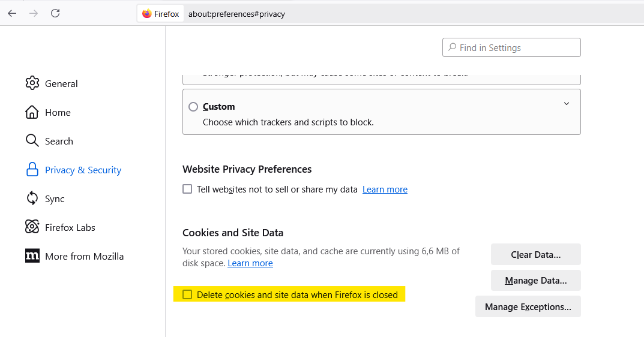
Task: Click the General gear icon
Action: (32, 83)
